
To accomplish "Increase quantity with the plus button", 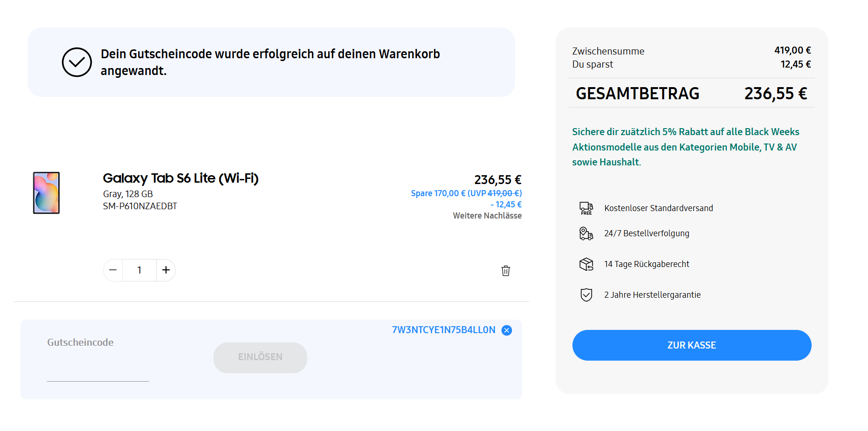I will (166, 270).
